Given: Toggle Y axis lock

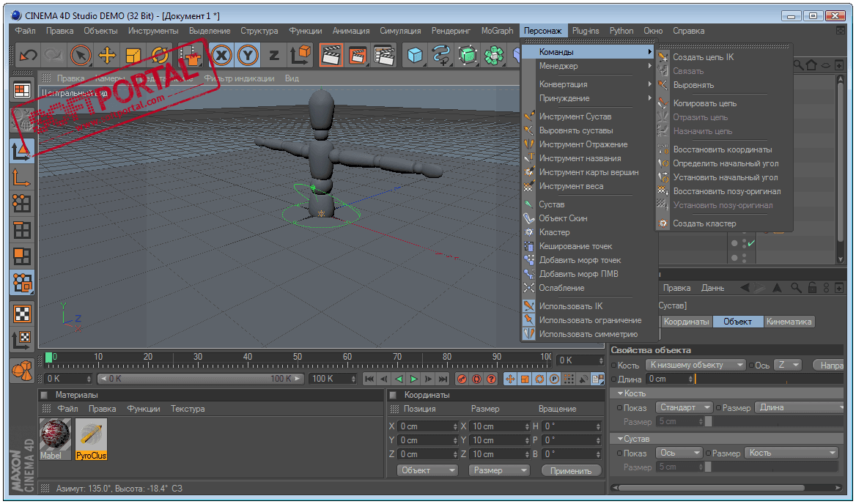Looking at the screenshot, I should pyautogui.click(x=248, y=55).
